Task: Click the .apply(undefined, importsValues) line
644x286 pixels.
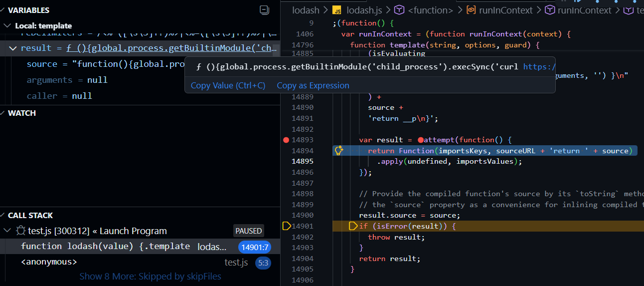Action: [449, 161]
